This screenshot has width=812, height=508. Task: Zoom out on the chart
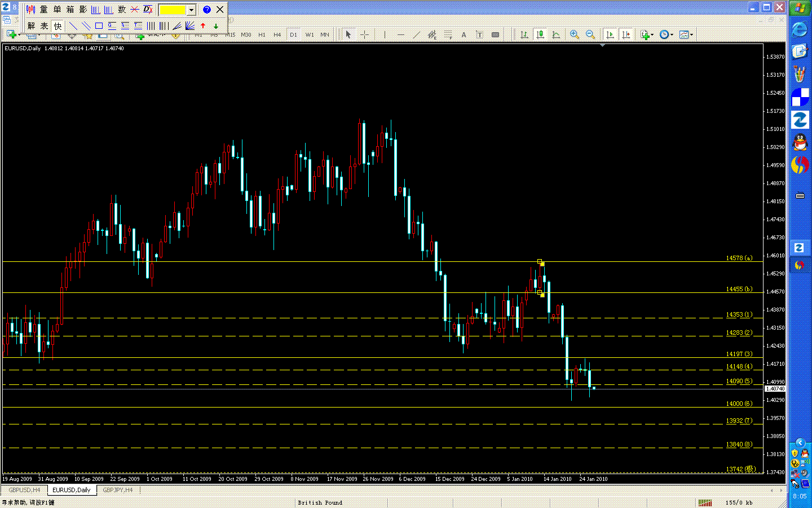pos(590,35)
